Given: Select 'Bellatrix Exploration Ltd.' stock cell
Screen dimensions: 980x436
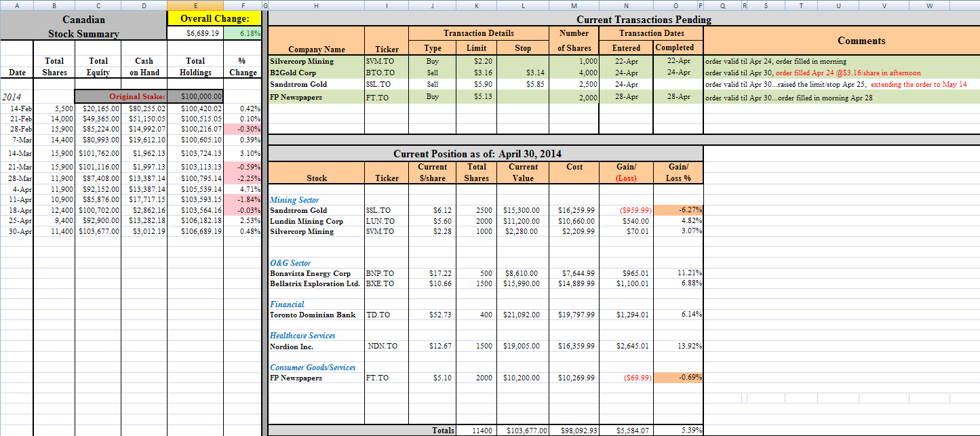Looking at the screenshot, I should (x=317, y=283).
